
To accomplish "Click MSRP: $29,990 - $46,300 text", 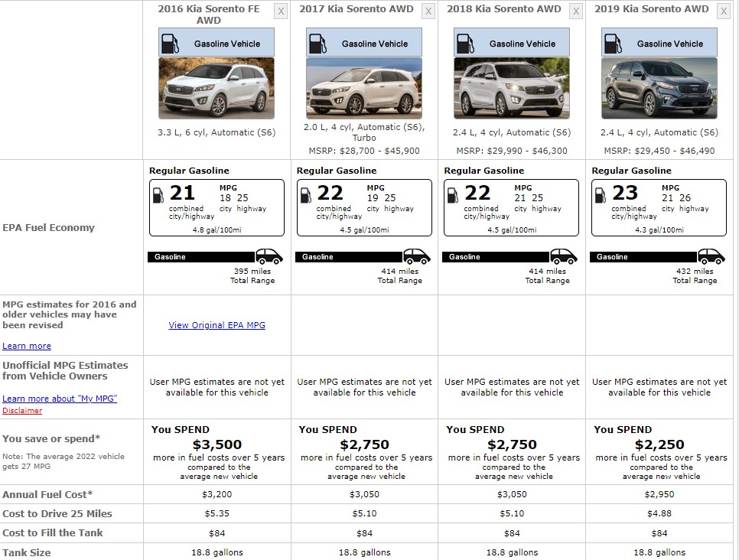I will click(511, 151).
